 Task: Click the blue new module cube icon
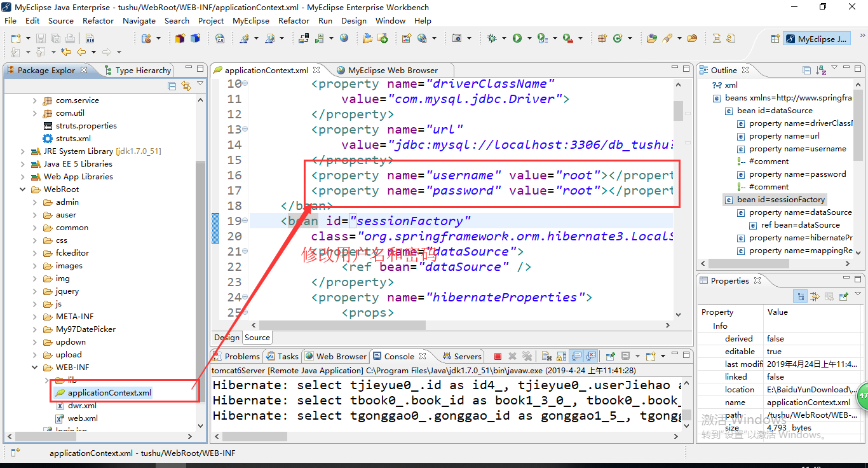(195, 38)
